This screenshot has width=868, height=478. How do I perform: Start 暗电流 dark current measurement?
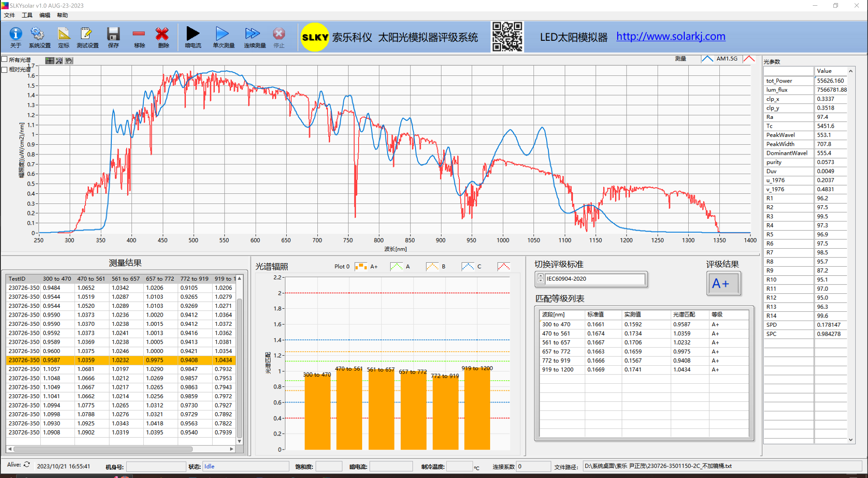pyautogui.click(x=192, y=34)
